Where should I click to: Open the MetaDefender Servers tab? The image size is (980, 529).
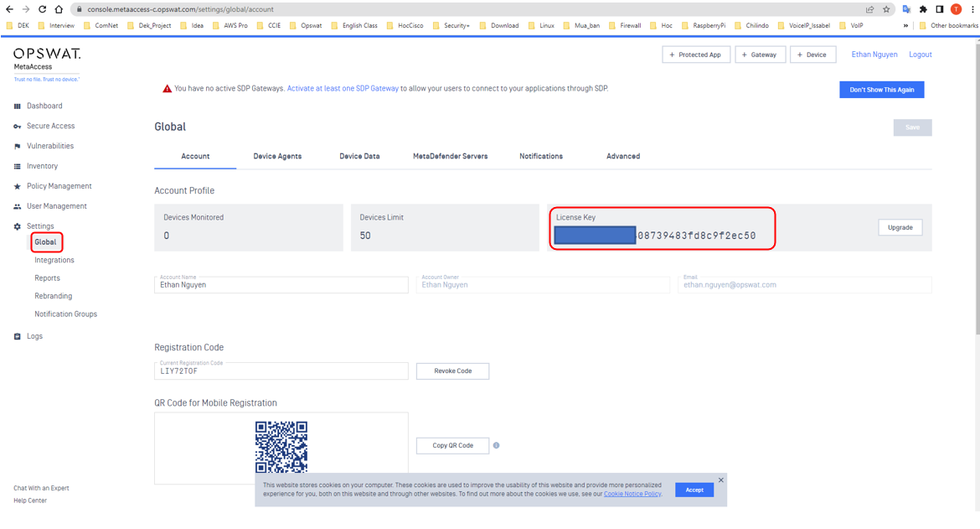tap(450, 156)
